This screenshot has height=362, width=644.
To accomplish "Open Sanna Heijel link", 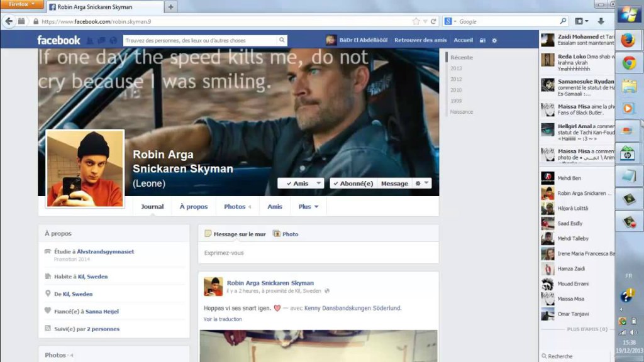I will [x=102, y=312].
